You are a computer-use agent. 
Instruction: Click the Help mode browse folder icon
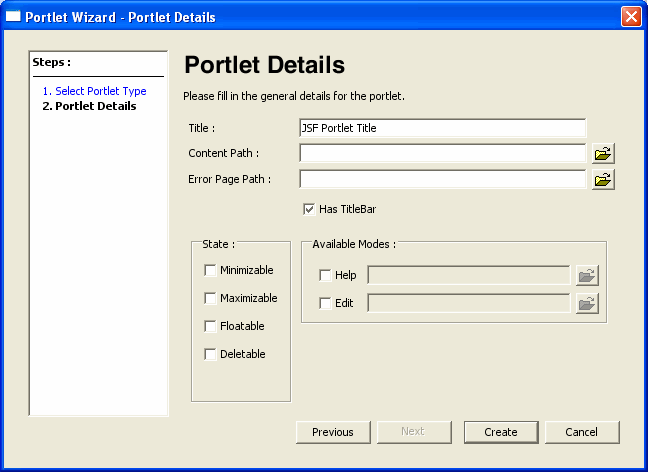(587, 275)
